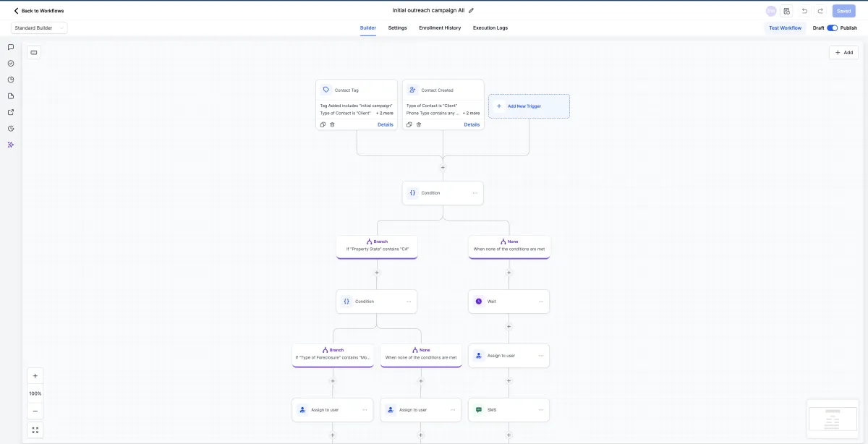This screenshot has width=868, height=444.
Task: Select the 'Type of Foreclosure' branch
Action: tap(333, 354)
